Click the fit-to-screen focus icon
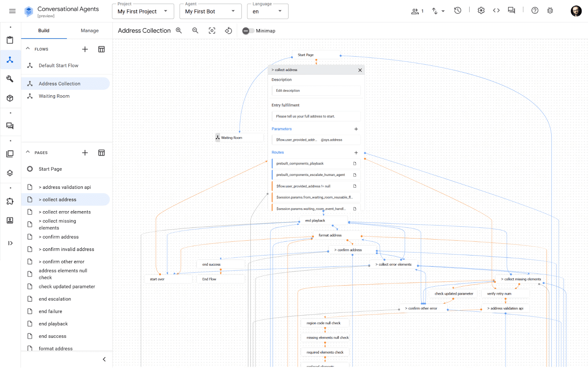The image size is (588, 368). (x=212, y=31)
